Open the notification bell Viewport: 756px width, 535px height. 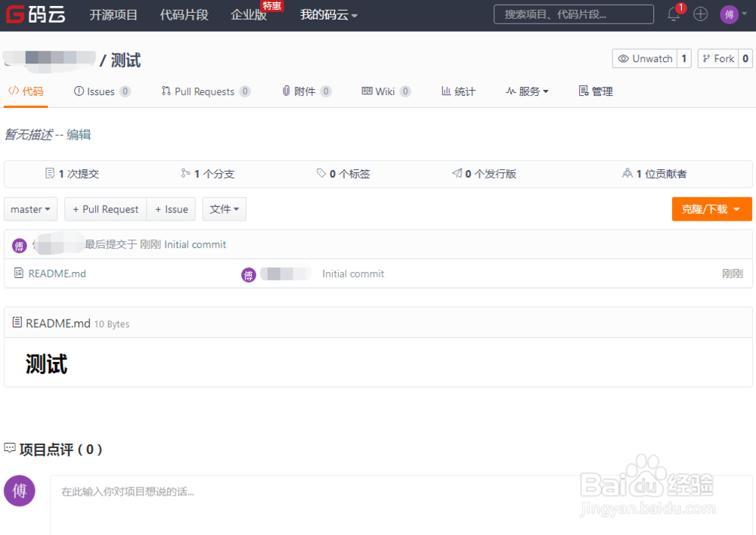(674, 14)
